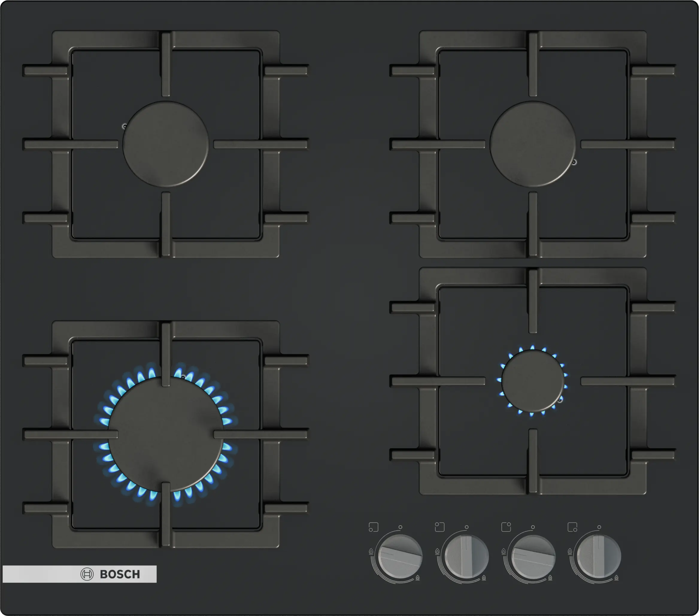
Task: Click the Bosch circular logo emblem
Action: [x=87, y=574]
